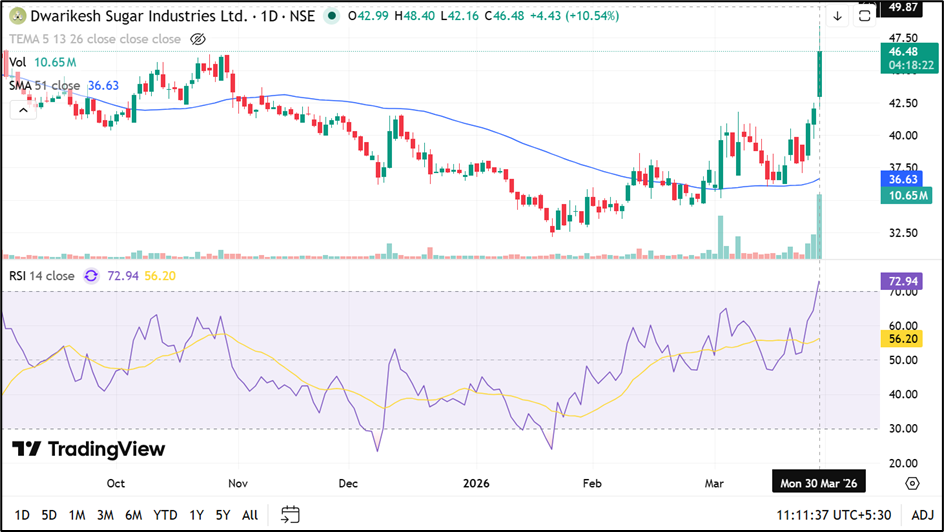Switch to the 5Y time range
This screenshot has height=532, width=944.
click(x=222, y=515)
